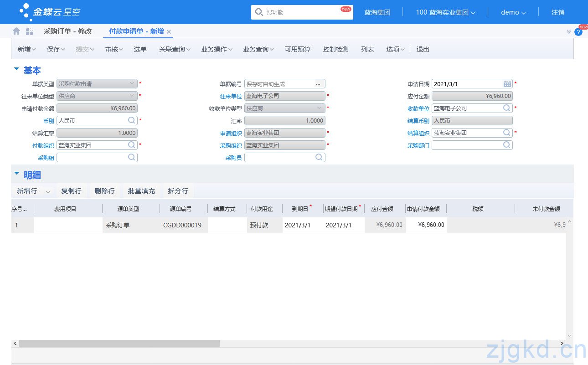Screen dimensions: 588x365
Task: Click 注销 to log out
Action: point(557,12)
